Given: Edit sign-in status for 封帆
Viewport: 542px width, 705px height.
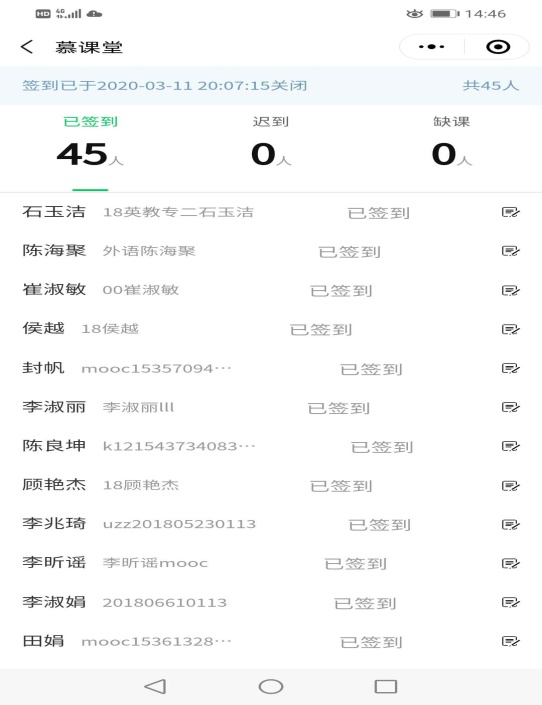Looking at the screenshot, I should pos(511,368).
